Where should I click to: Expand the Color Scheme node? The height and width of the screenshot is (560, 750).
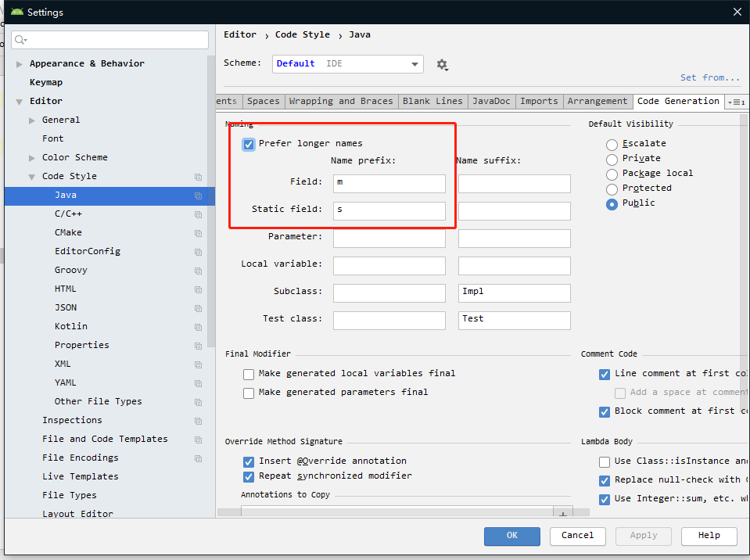point(31,158)
